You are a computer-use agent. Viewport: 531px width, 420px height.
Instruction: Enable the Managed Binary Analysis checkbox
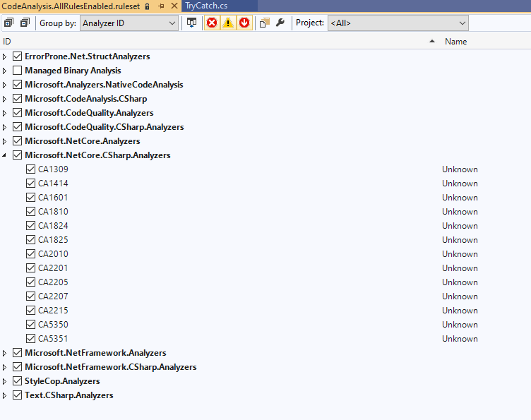17,71
